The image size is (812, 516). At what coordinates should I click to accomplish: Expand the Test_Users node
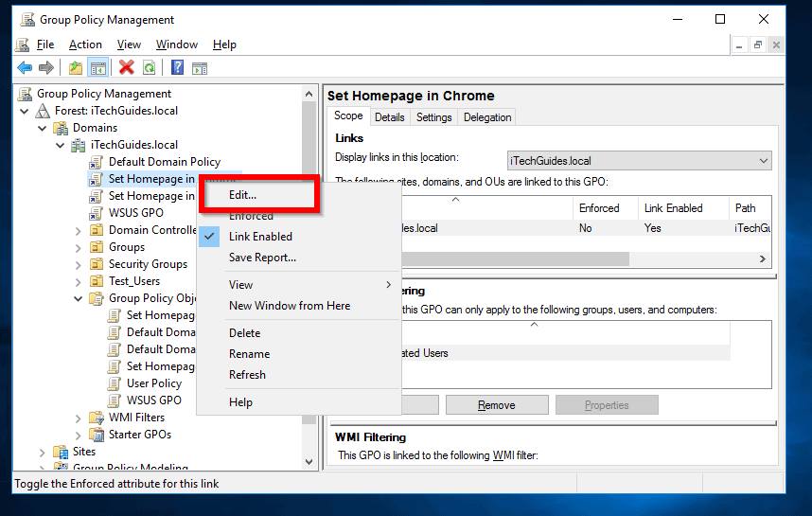[x=79, y=282]
